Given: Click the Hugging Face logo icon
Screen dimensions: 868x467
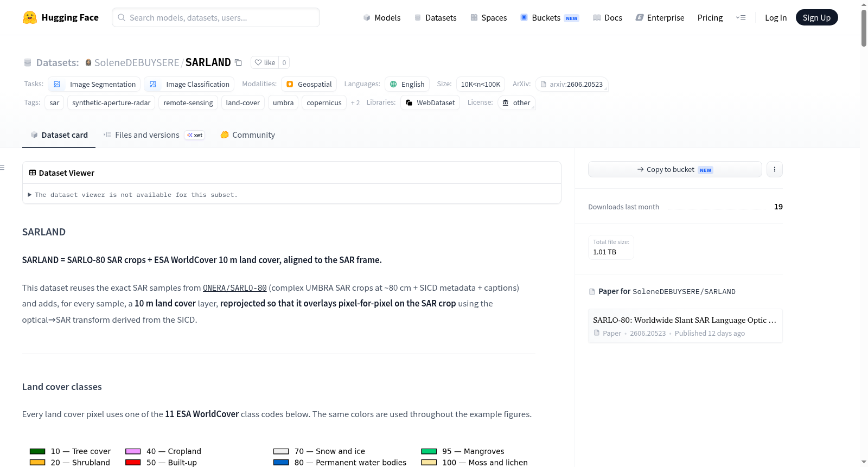Looking at the screenshot, I should (x=30, y=17).
